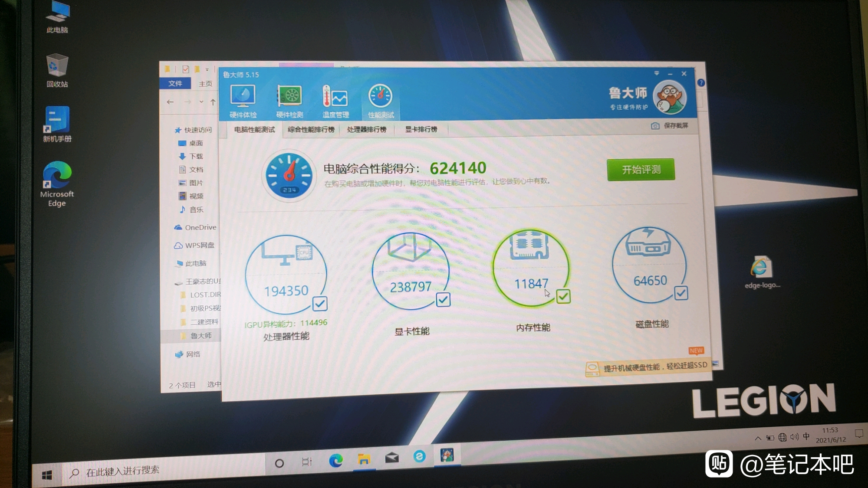This screenshot has height=488, width=868.
Task: Click 保存截屏 save screenshot link
Action: pyautogui.click(x=676, y=125)
